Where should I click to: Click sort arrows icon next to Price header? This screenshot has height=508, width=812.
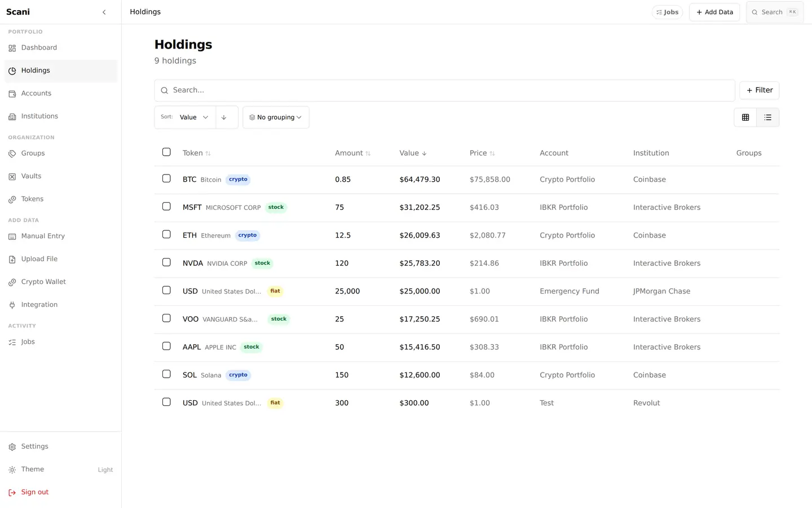[x=492, y=154]
